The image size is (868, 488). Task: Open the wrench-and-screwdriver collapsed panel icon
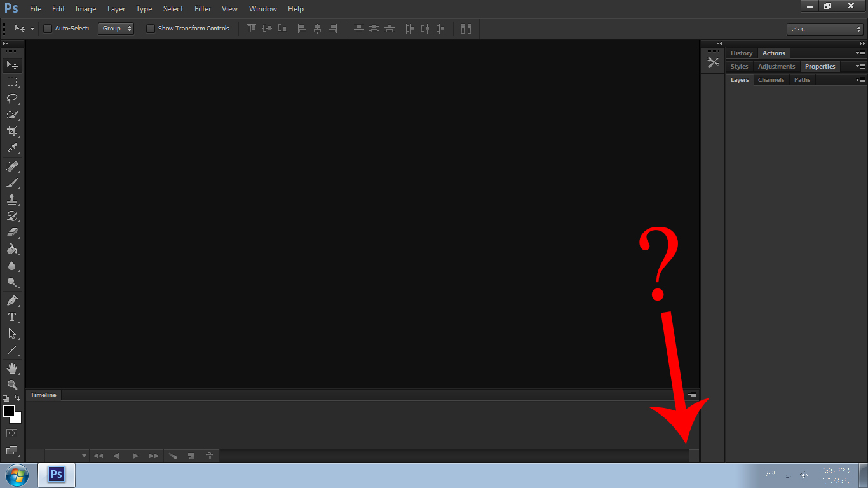click(713, 62)
